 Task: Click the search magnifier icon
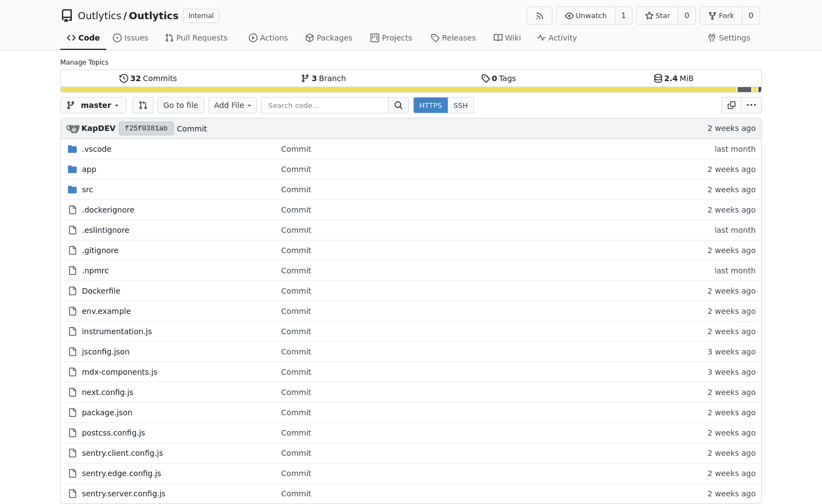coord(398,105)
